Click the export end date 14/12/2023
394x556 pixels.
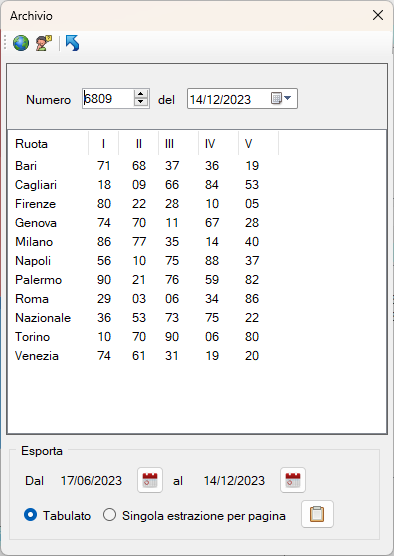click(234, 481)
